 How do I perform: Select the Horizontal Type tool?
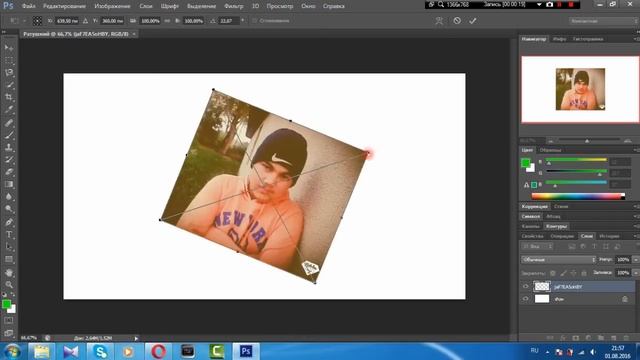[x=9, y=234]
